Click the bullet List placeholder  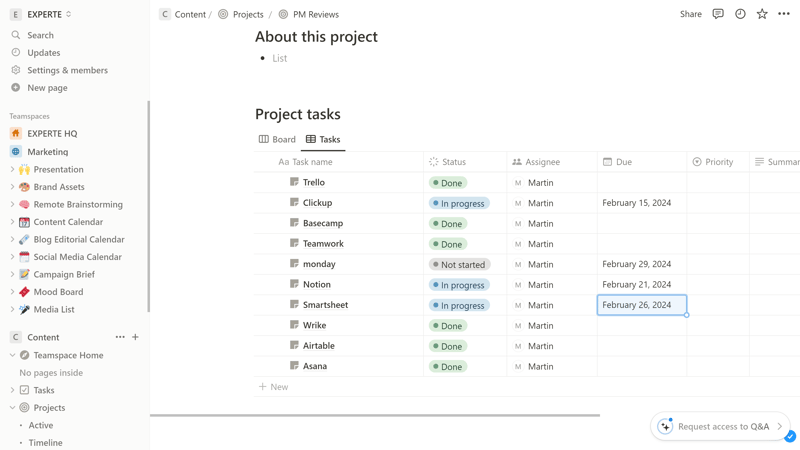click(x=280, y=58)
